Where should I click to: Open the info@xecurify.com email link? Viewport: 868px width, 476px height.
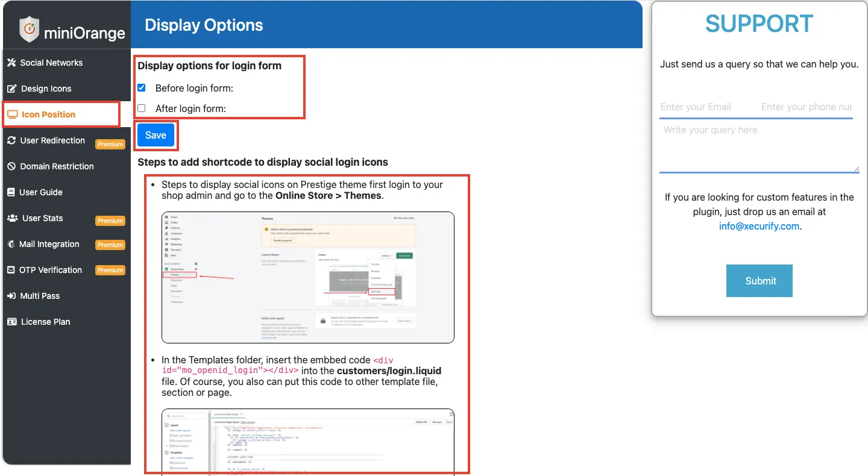click(759, 227)
